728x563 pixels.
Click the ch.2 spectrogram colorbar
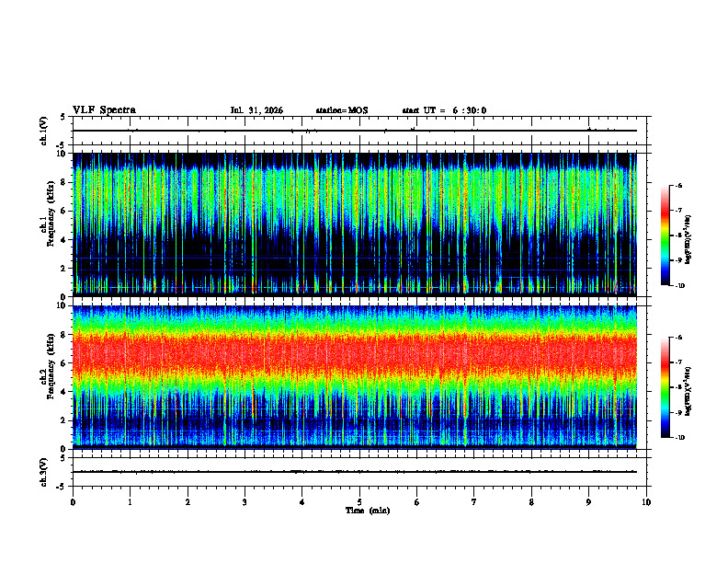point(665,387)
